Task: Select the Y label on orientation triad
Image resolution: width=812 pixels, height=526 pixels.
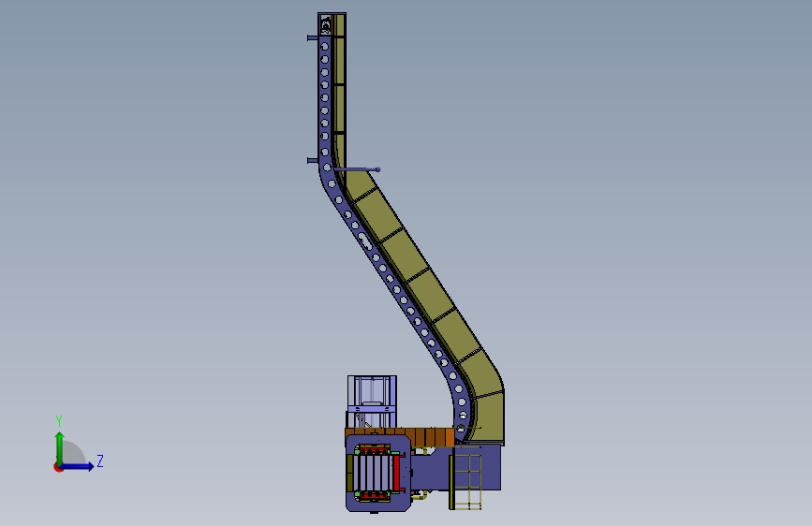Action: point(59,420)
